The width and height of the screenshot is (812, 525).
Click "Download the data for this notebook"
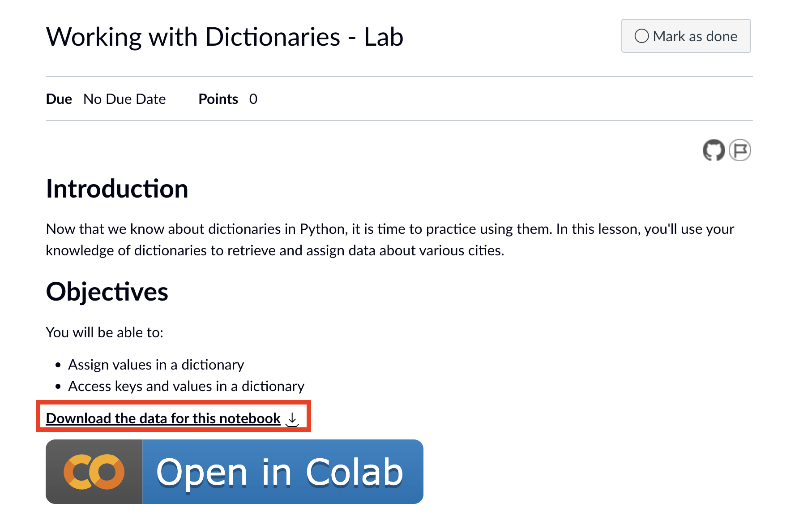point(162,418)
